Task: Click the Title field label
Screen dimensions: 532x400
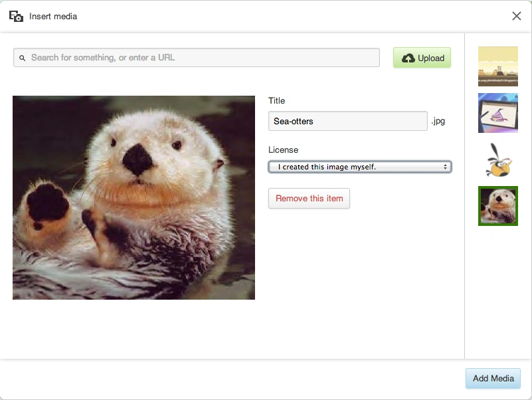Action: coord(276,101)
